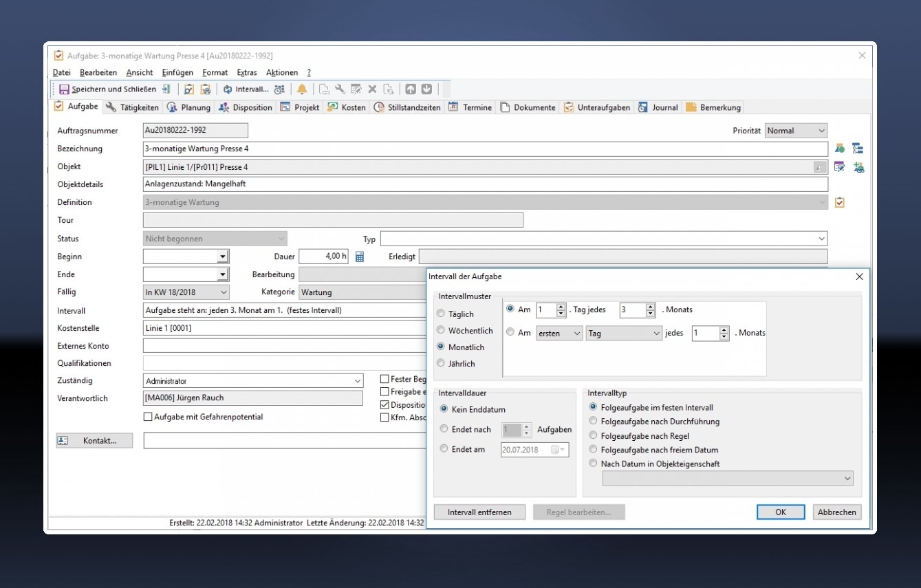Click the down arrow toolbar icon
The height and width of the screenshot is (588, 921).
point(426,89)
